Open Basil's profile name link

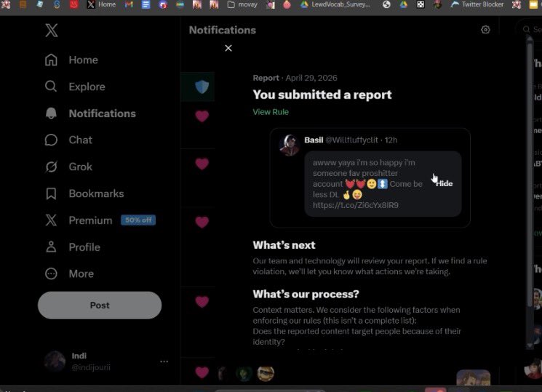click(314, 140)
